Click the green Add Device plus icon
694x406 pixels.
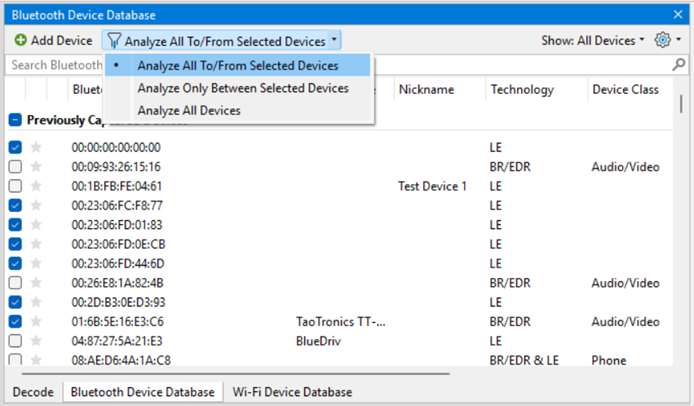[20, 40]
